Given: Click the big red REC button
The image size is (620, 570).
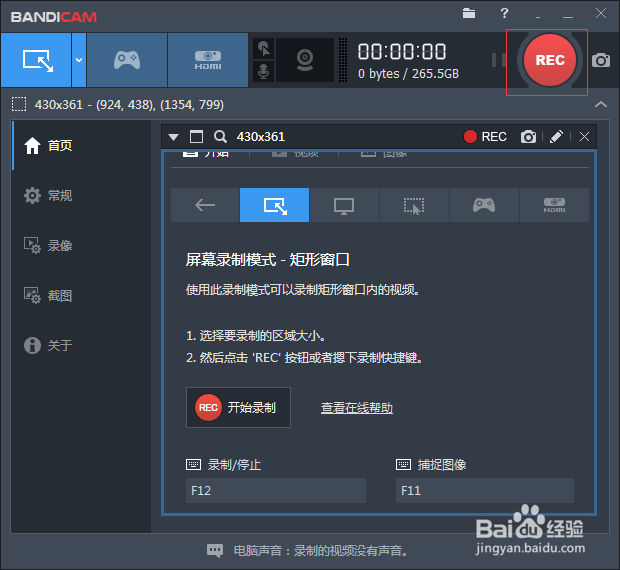Looking at the screenshot, I should click(550, 60).
